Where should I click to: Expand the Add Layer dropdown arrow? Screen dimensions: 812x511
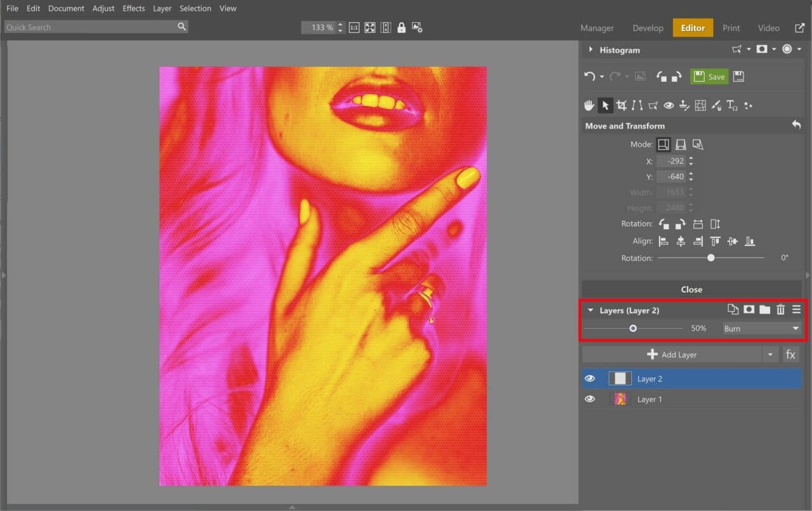pyautogui.click(x=769, y=354)
